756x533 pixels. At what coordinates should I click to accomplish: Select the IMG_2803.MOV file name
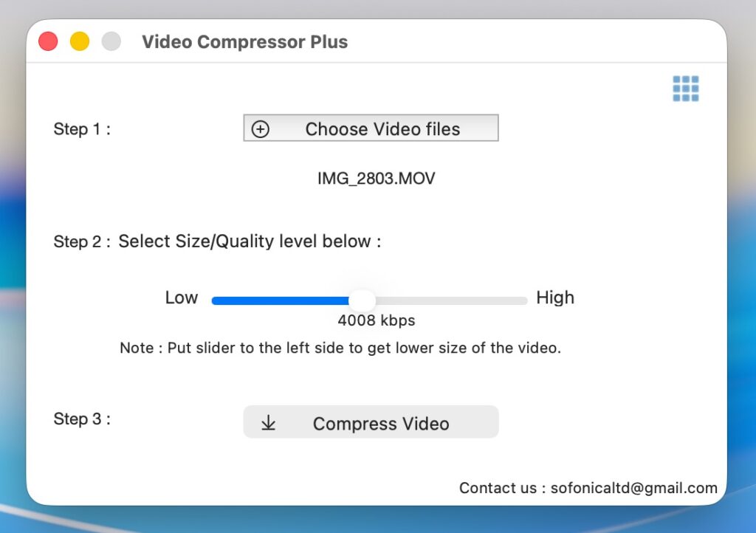pyautogui.click(x=377, y=179)
